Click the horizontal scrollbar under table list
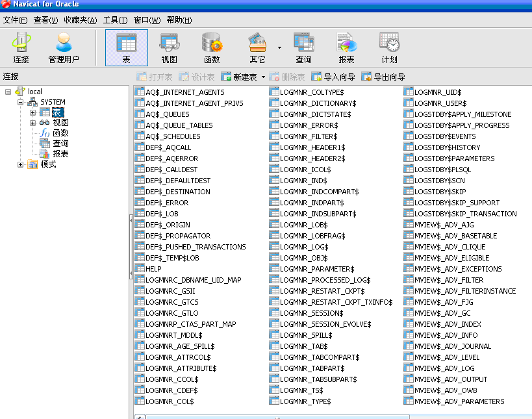Image resolution: width=532 pixels, height=419 pixels. [x=277, y=416]
